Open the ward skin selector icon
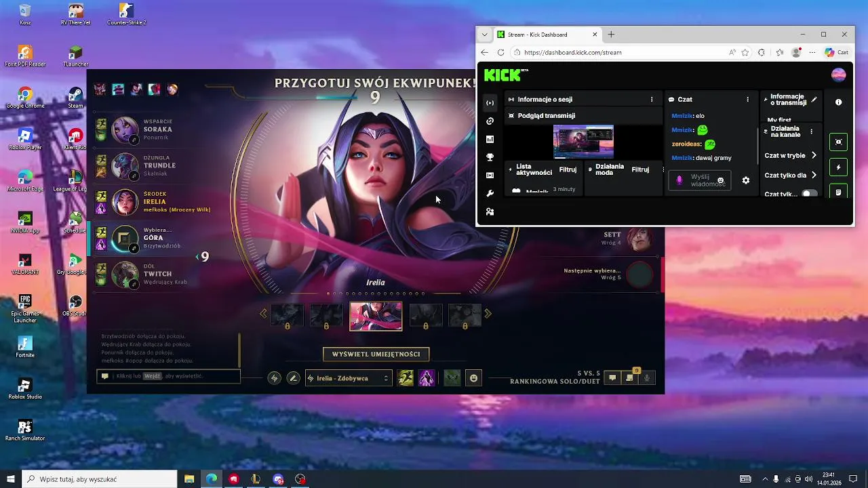Image resolution: width=868 pixels, height=488 pixels. [452, 378]
